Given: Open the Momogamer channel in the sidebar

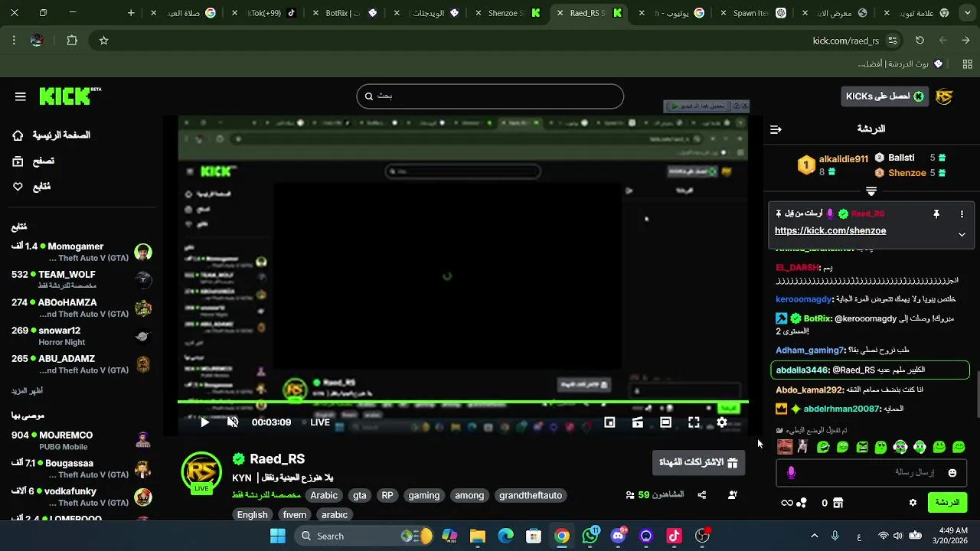Looking at the screenshot, I should tap(82, 252).
